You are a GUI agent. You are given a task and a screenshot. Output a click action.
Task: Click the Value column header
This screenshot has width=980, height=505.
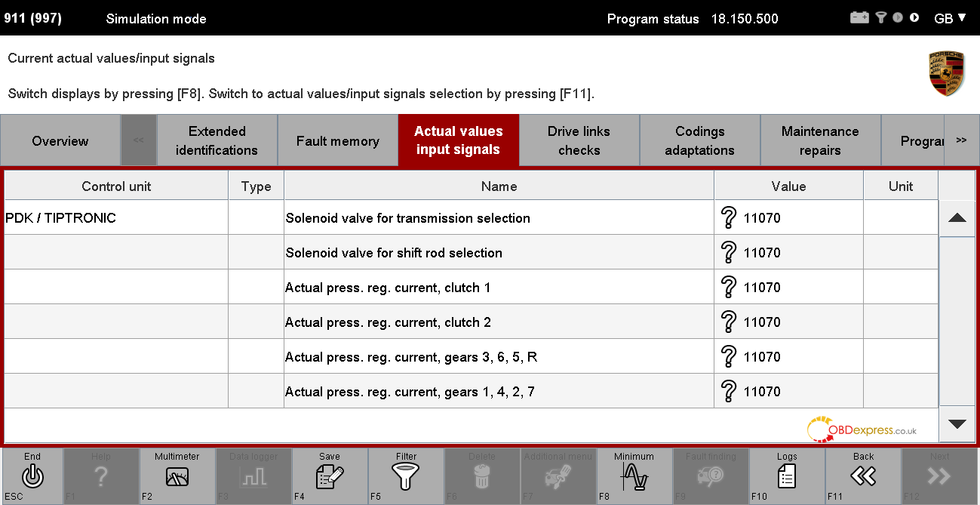click(x=789, y=186)
